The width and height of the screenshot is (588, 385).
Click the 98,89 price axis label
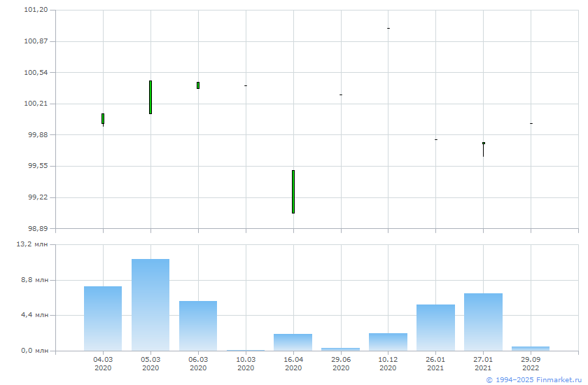click(x=38, y=228)
